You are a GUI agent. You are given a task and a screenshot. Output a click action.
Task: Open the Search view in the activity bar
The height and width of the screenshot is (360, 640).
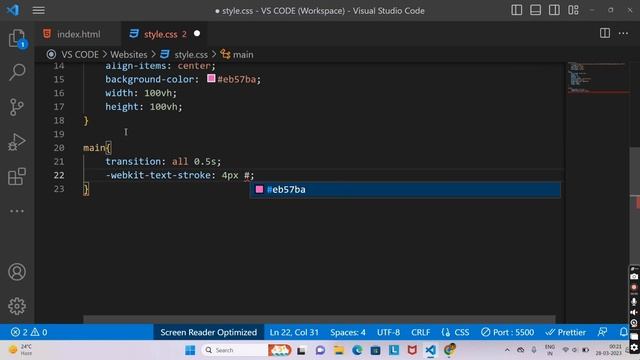[17, 72]
